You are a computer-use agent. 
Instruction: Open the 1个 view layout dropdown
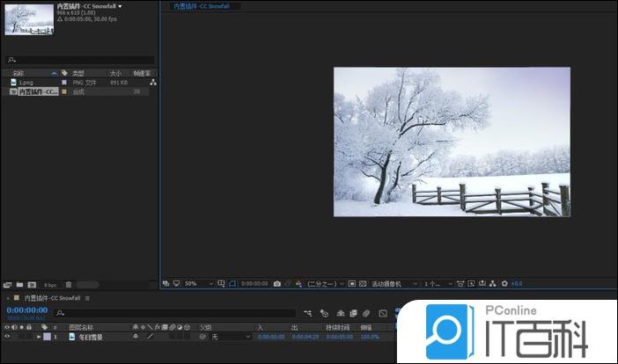click(438, 284)
